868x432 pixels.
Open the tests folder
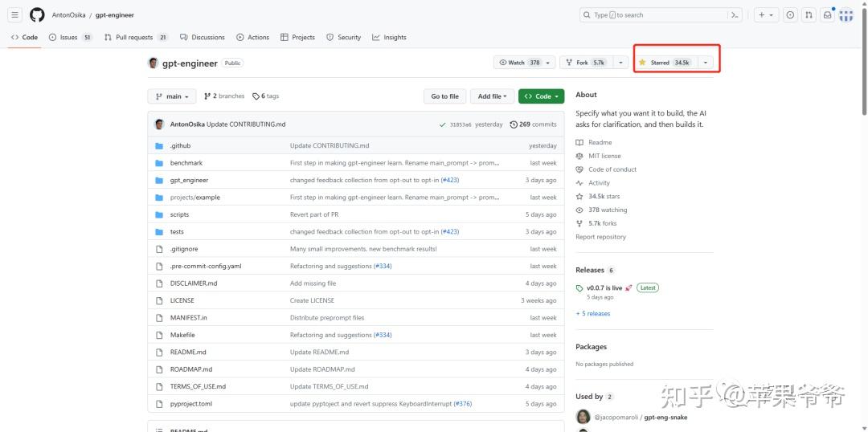click(x=177, y=231)
